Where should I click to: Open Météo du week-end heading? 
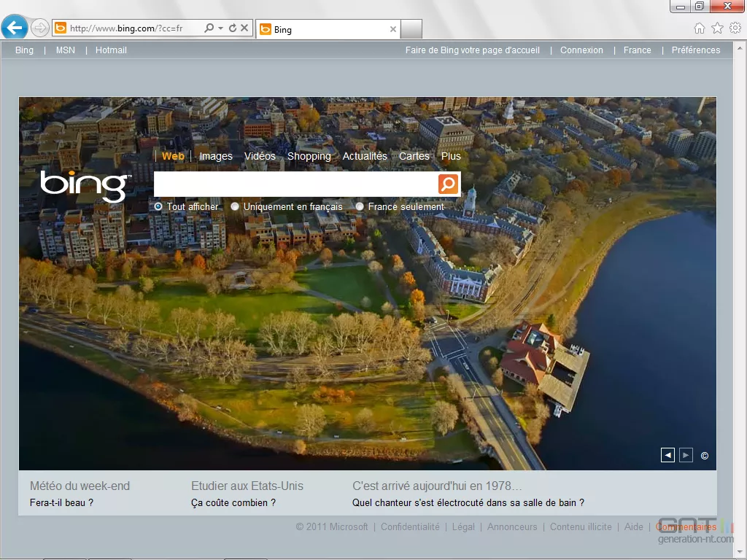coord(80,486)
